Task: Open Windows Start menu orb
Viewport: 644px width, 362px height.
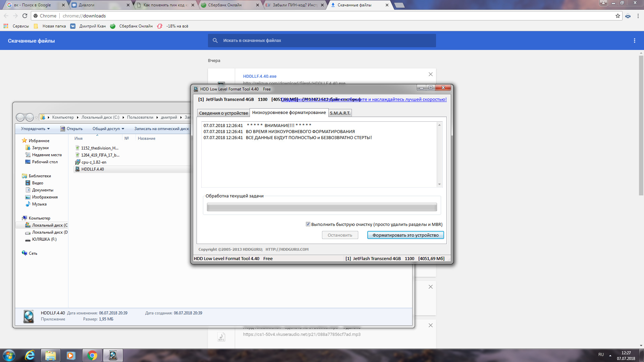Action: (9, 355)
